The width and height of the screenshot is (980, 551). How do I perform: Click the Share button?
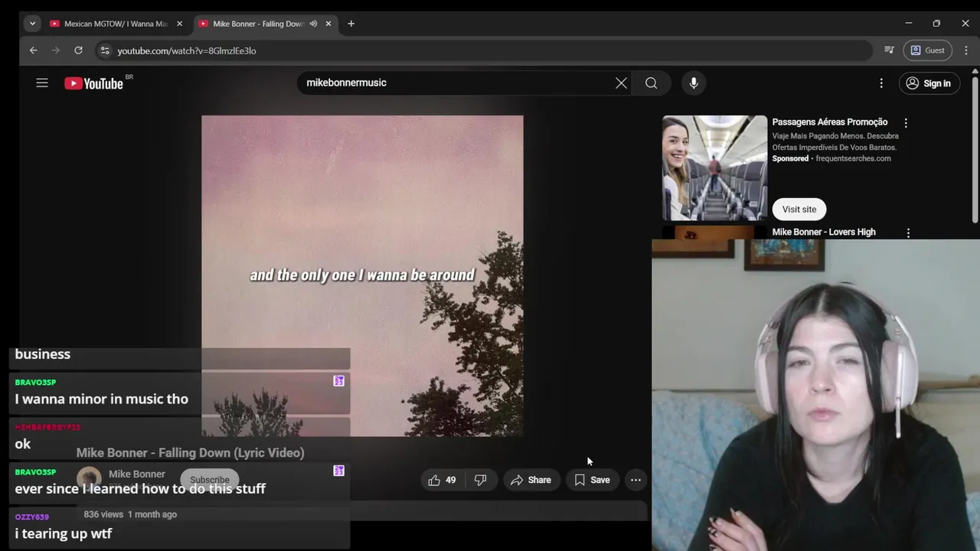pyautogui.click(x=531, y=480)
